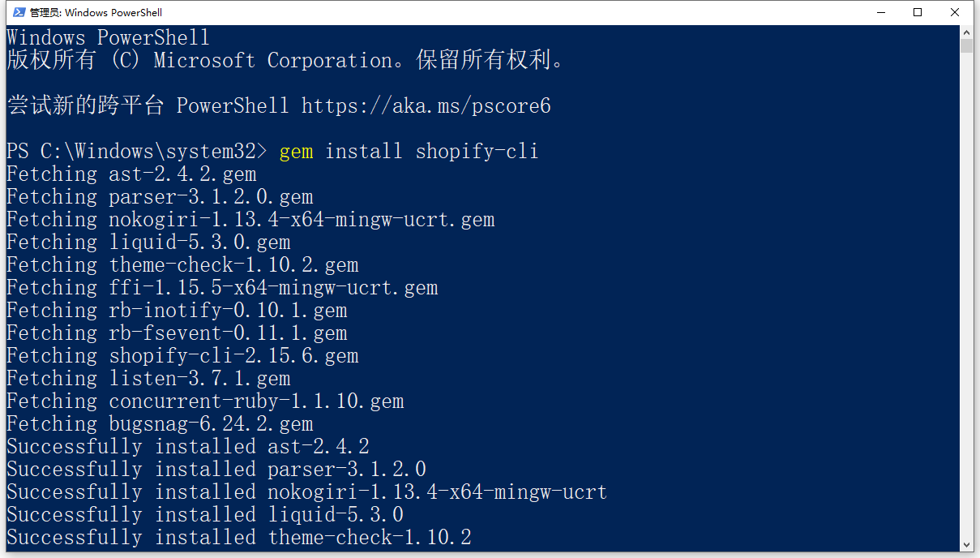Click the PowerShell icon in the title bar
The height and width of the screenshot is (558, 980).
point(19,12)
